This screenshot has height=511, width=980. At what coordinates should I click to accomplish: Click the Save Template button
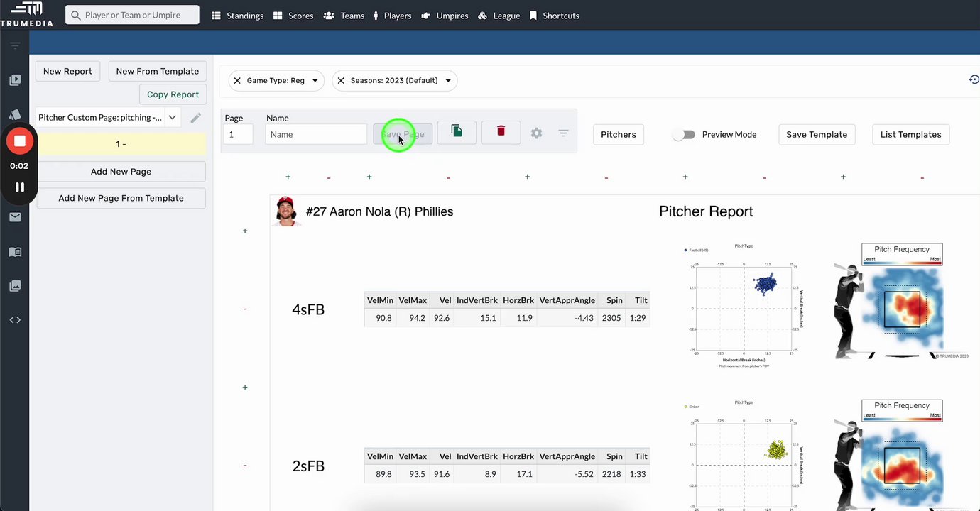(x=817, y=134)
